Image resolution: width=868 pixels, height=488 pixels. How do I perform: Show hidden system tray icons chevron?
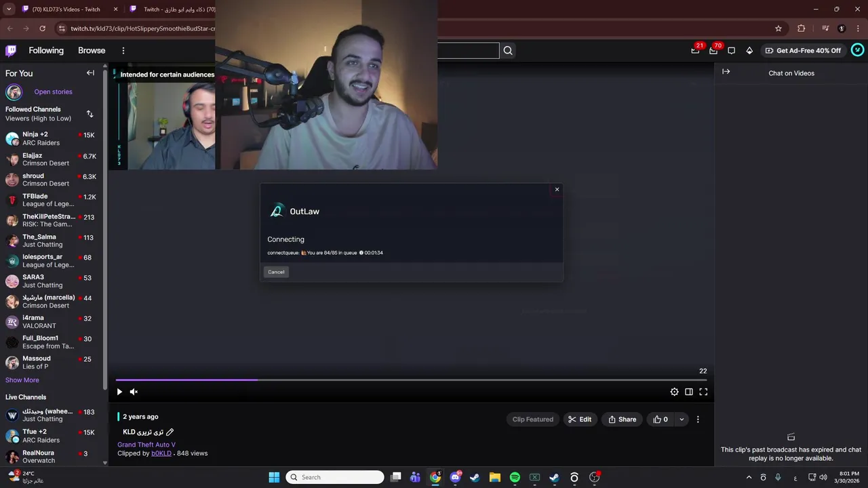pos(749,477)
